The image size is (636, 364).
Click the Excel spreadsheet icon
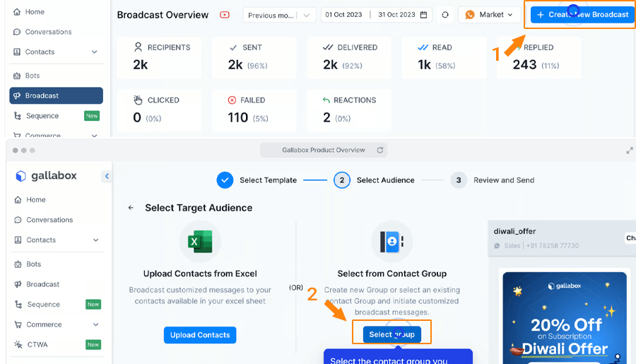point(200,242)
